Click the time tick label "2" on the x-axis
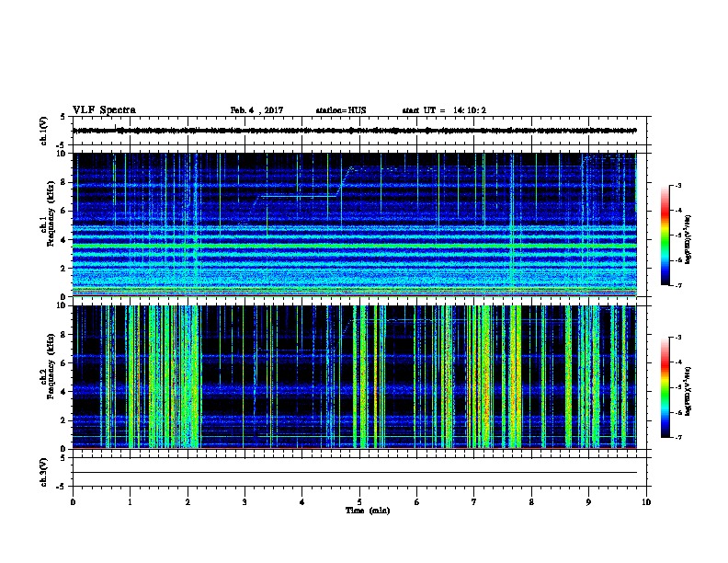The width and height of the screenshot is (728, 563). click(188, 502)
